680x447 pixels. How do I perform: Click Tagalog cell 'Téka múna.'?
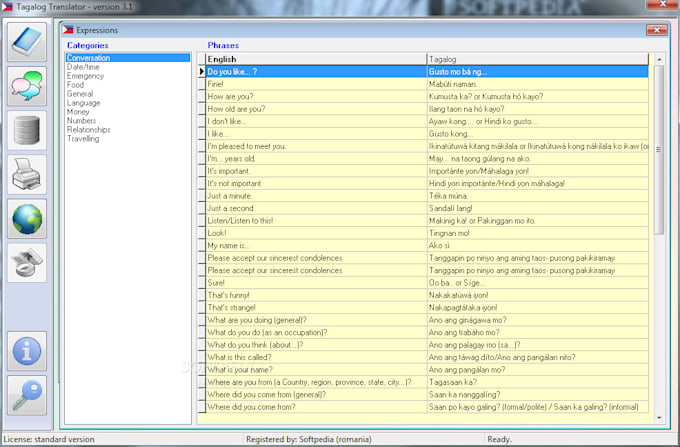(538, 196)
